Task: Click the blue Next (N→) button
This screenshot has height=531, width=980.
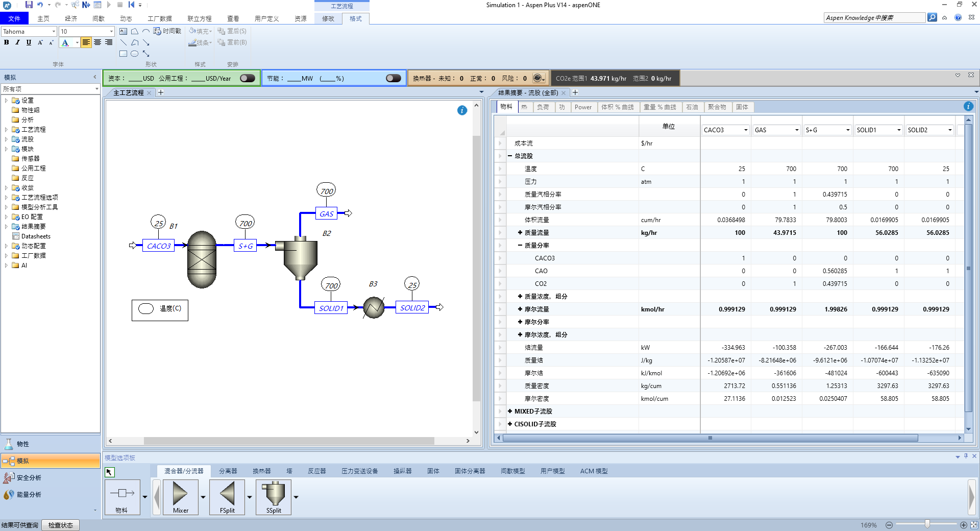Action: click(x=86, y=5)
